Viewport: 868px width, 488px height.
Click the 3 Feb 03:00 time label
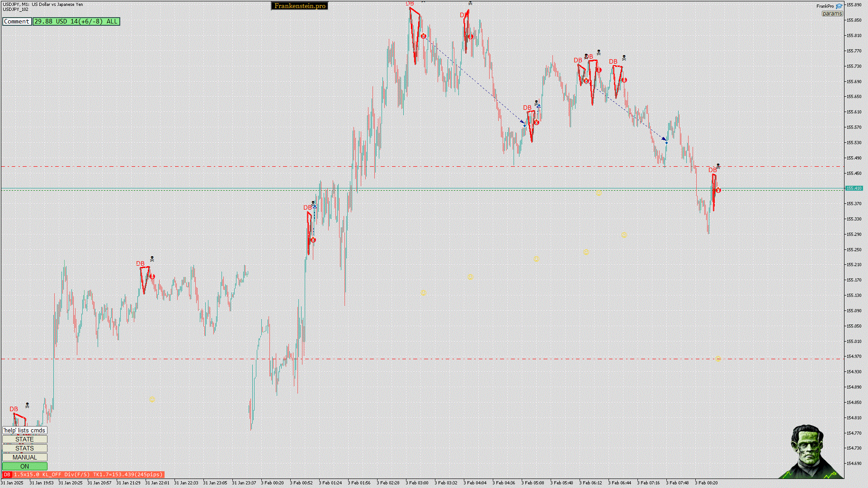click(x=417, y=483)
